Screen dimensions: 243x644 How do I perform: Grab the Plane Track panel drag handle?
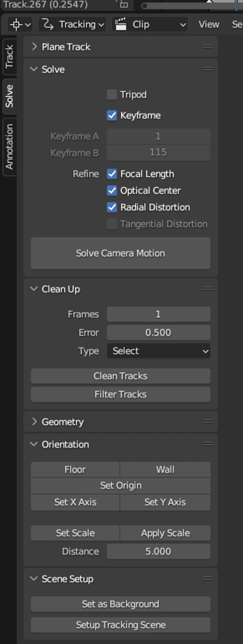[x=208, y=47]
